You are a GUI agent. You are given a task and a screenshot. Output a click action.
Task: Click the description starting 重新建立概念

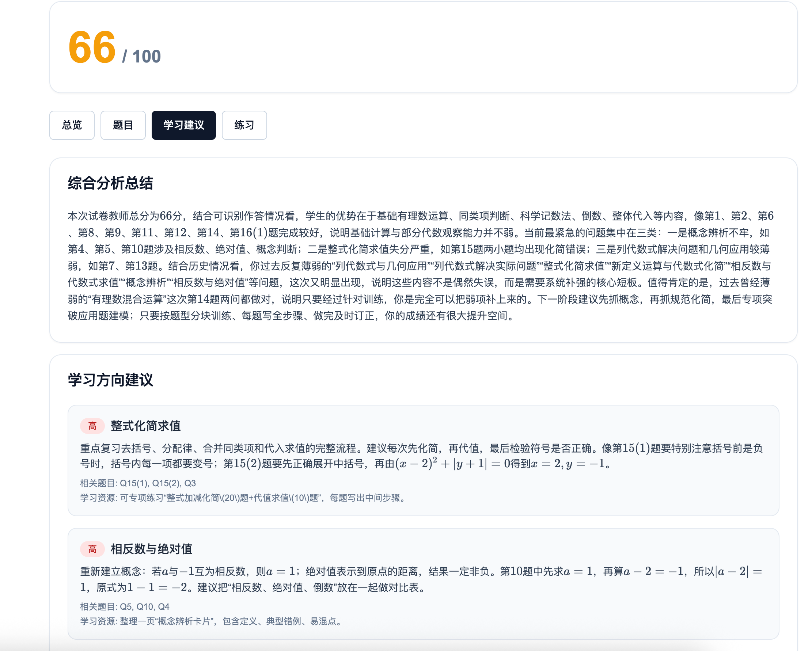[x=421, y=579]
